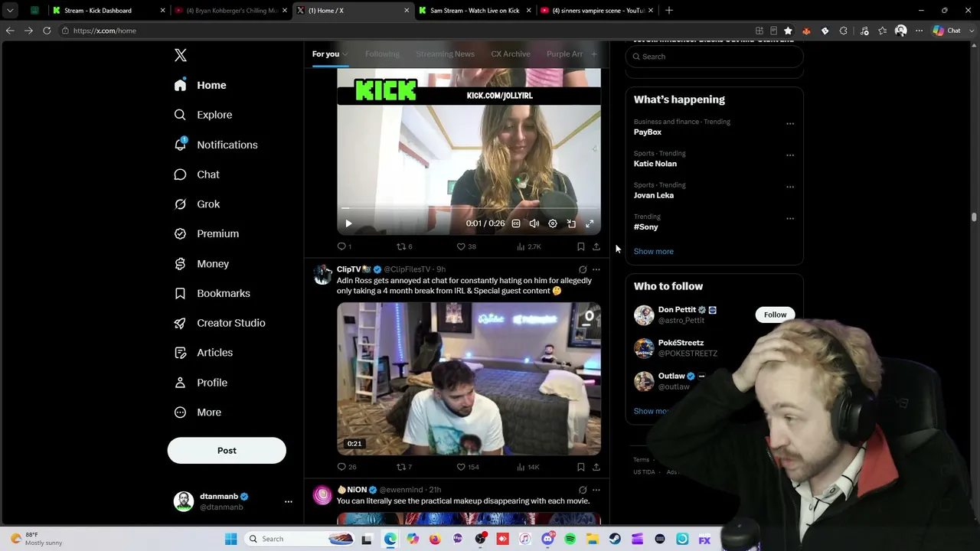Viewport: 980px width, 551px height.
Task: Open Grok actions on the ClipTV post
Action: click(583, 269)
